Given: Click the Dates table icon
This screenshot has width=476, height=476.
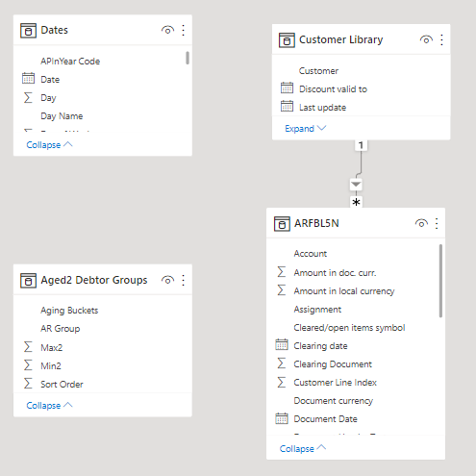Looking at the screenshot, I should tap(28, 31).
